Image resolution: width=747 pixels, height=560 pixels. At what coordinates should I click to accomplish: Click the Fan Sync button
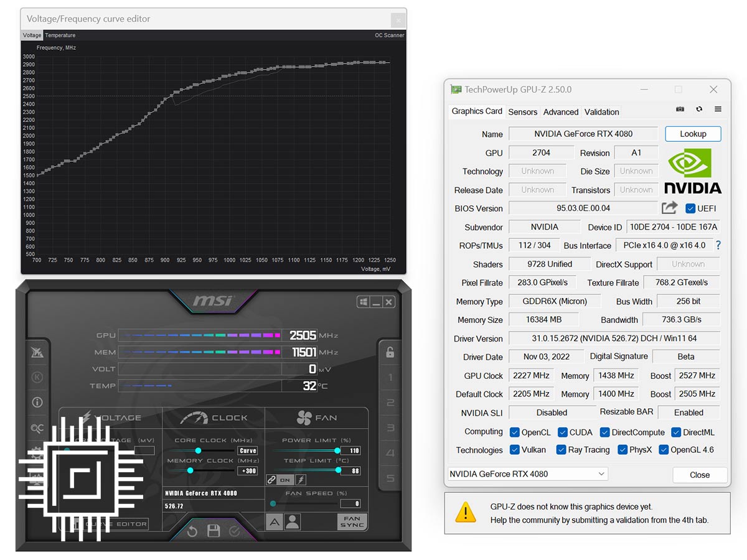click(352, 521)
